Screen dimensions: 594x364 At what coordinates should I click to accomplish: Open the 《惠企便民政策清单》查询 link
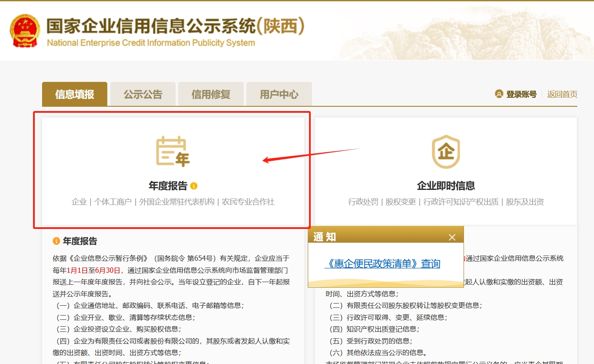pos(382,263)
